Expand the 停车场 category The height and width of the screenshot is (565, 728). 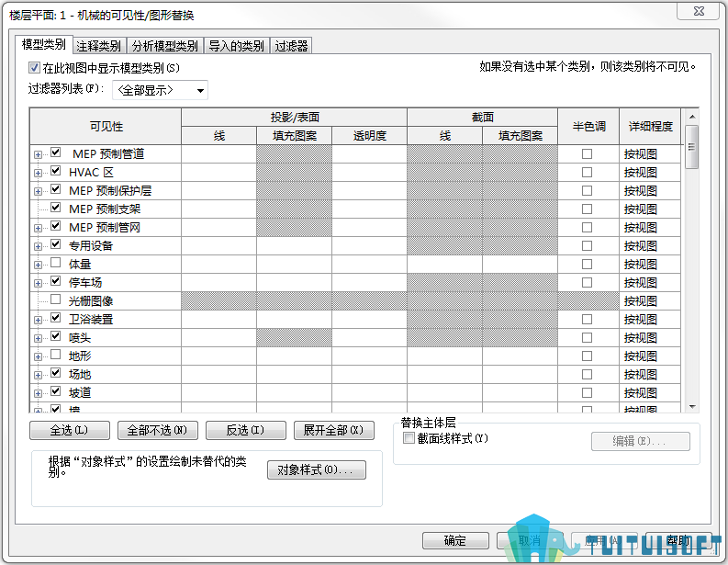pyautogui.click(x=38, y=283)
